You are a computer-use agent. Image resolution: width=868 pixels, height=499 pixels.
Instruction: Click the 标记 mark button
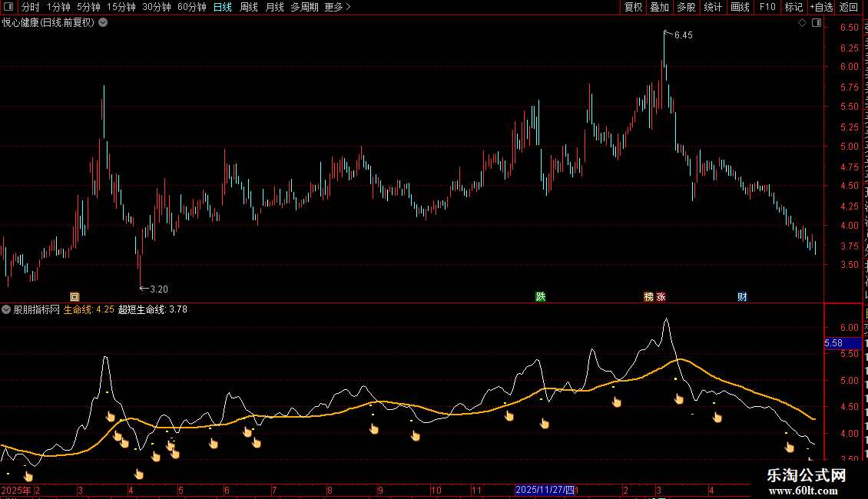tap(793, 7)
